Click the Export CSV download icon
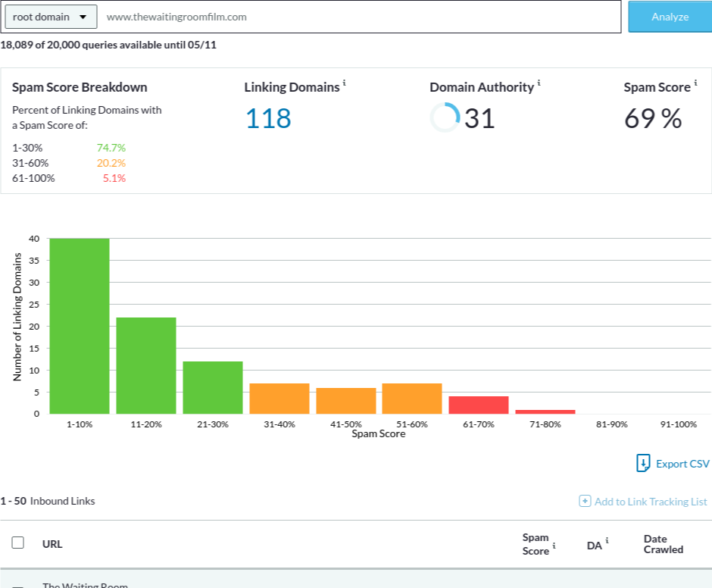 tap(643, 464)
